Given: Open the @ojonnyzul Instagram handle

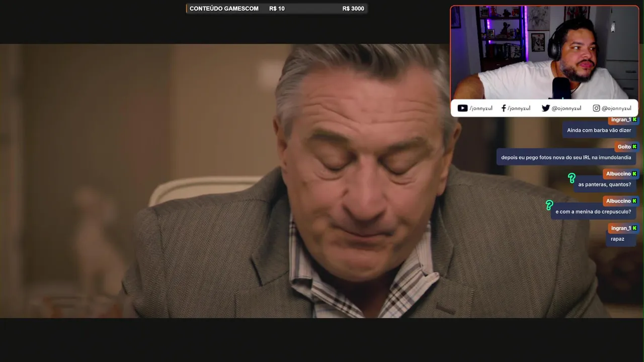Looking at the screenshot, I should (616, 108).
